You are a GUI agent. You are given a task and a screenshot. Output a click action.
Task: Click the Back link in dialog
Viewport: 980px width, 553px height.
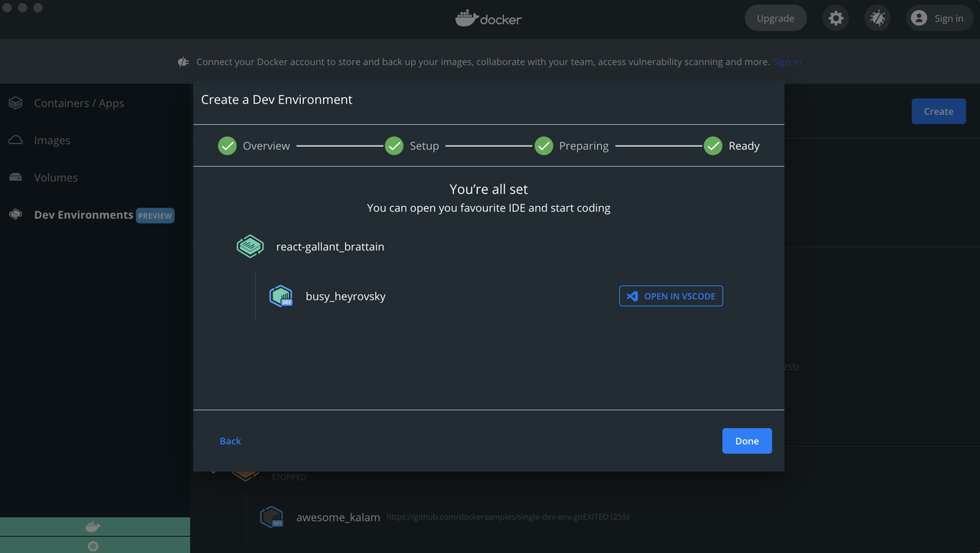point(230,441)
